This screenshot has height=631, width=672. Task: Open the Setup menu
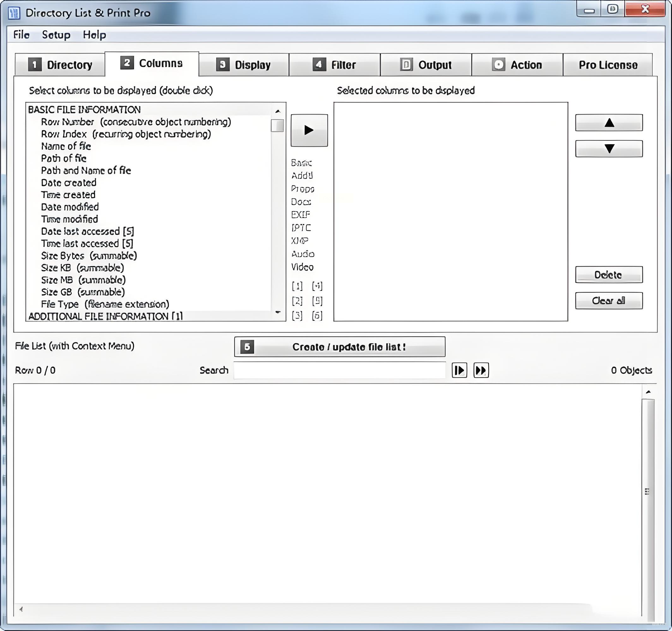[56, 35]
